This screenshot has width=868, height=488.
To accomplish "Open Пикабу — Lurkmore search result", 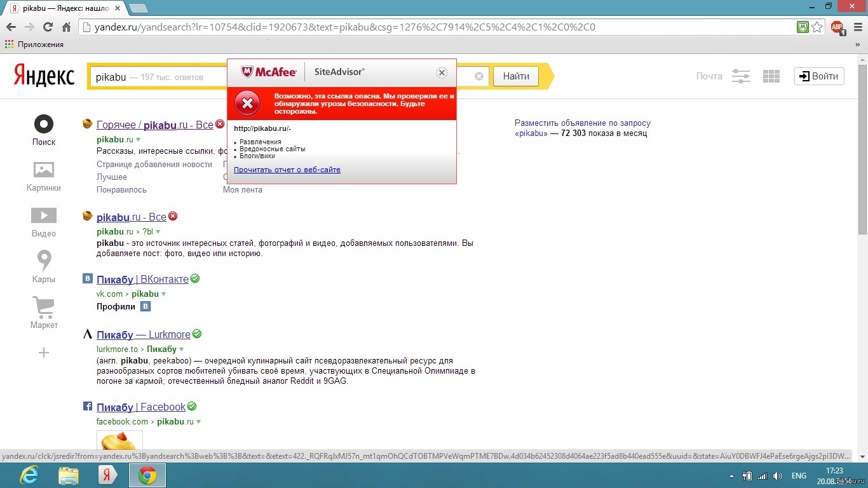I will 144,334.
